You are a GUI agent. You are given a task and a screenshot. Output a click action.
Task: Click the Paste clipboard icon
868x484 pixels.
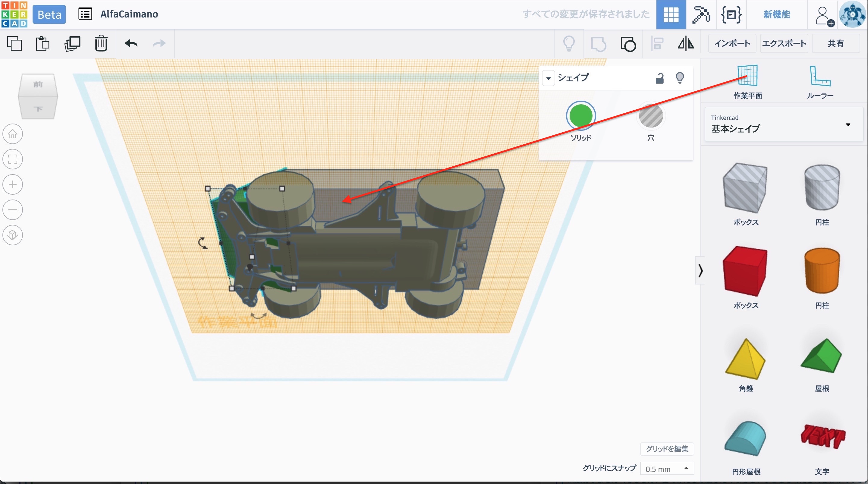pos(42,43)
